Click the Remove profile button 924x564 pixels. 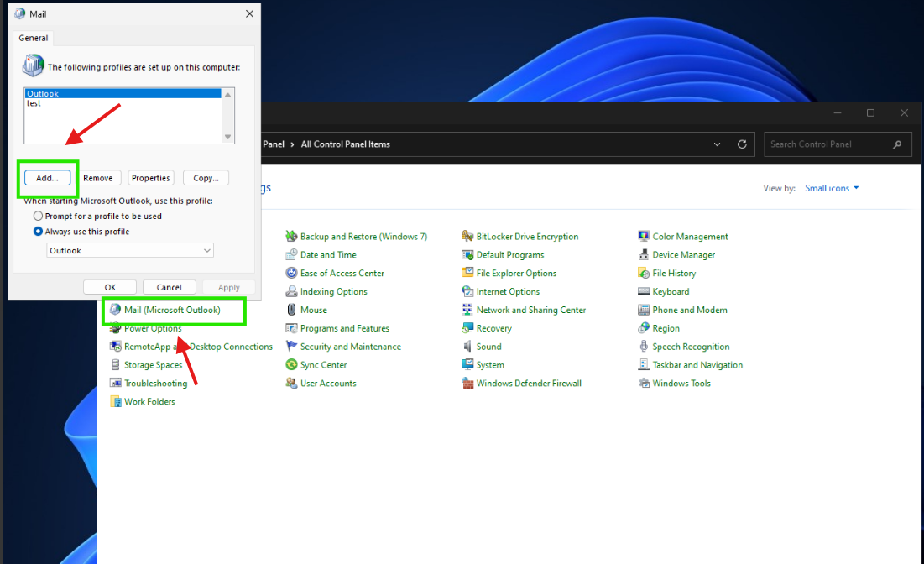coord(98,178)
